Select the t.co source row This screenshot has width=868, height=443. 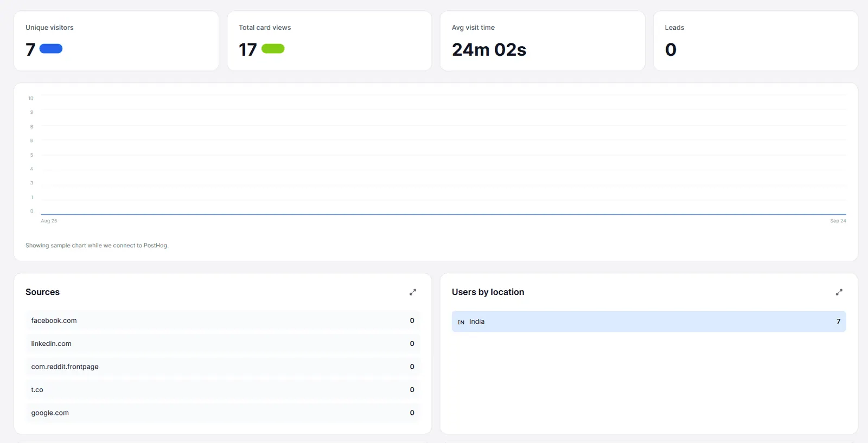[222, 390]
